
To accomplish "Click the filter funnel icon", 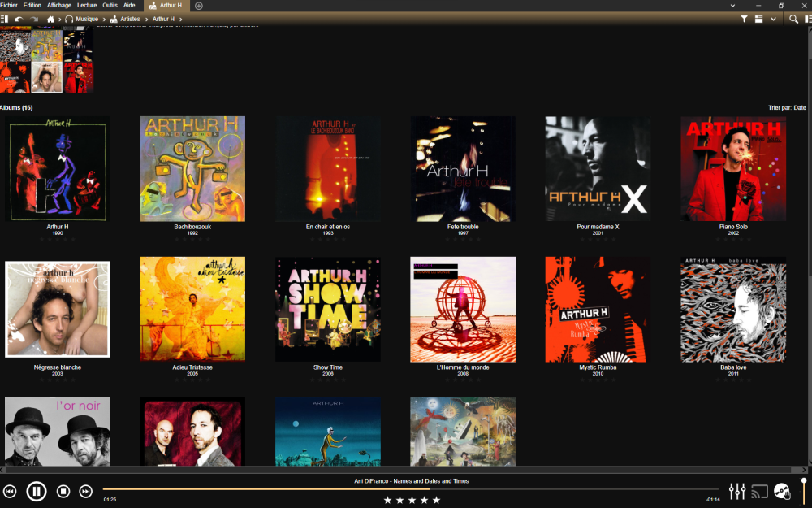I will [744, 19].
